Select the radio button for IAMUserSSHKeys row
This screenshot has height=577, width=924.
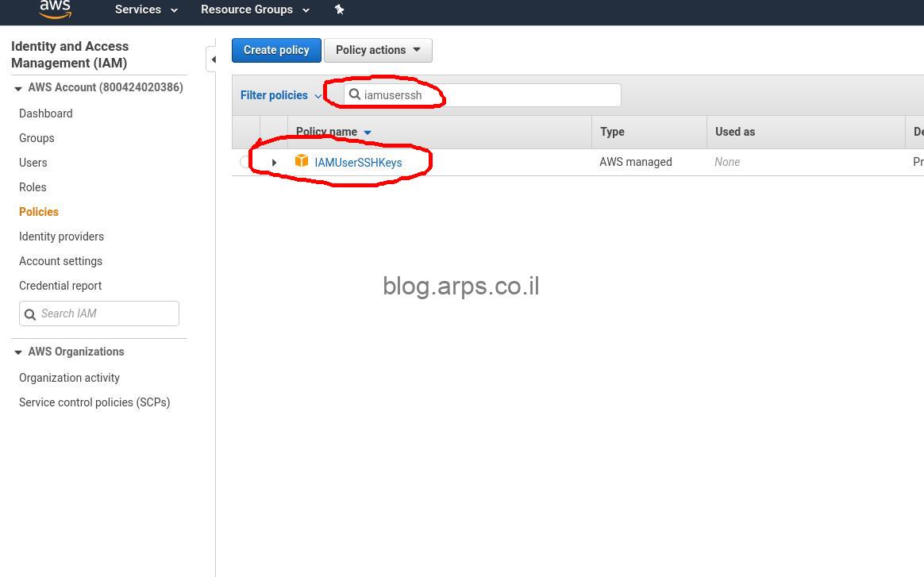(245, 162)
